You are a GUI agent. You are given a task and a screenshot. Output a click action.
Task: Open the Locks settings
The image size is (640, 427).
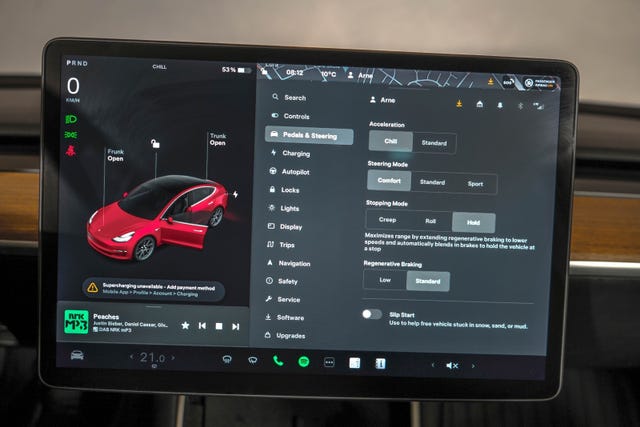pos(284,190)
